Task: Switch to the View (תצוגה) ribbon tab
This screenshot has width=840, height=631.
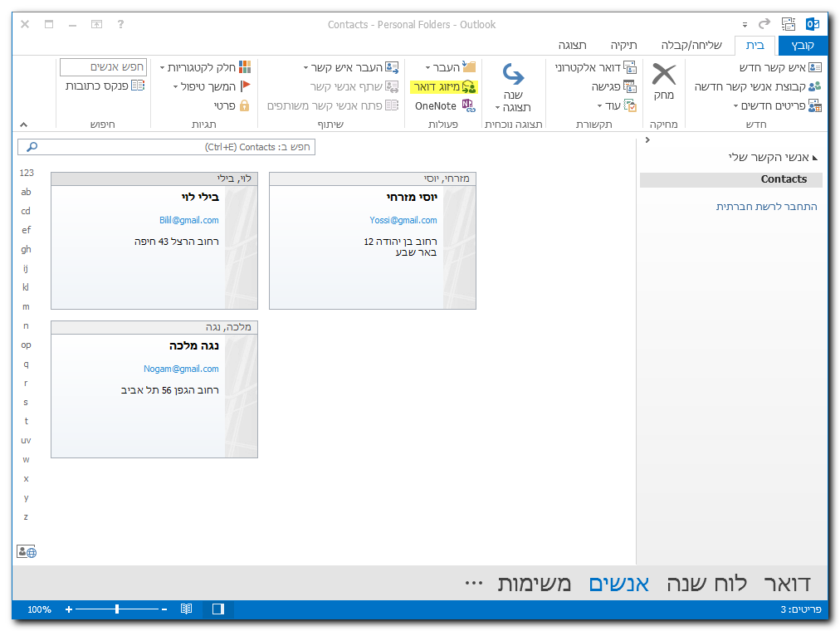Action: click(x=572, y=45)
